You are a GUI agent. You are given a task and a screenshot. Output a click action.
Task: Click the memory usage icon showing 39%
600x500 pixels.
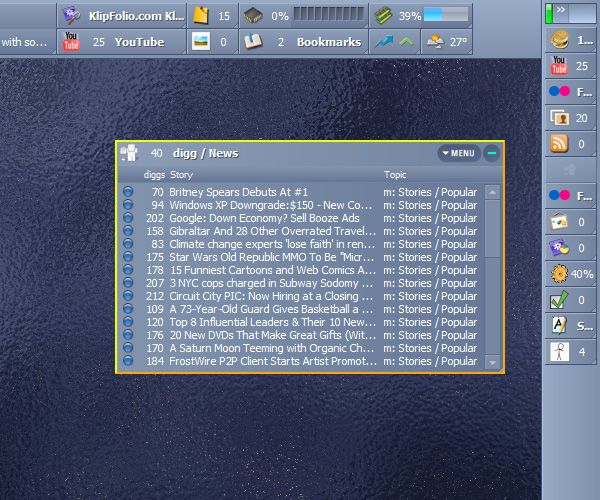coord(383,16)
